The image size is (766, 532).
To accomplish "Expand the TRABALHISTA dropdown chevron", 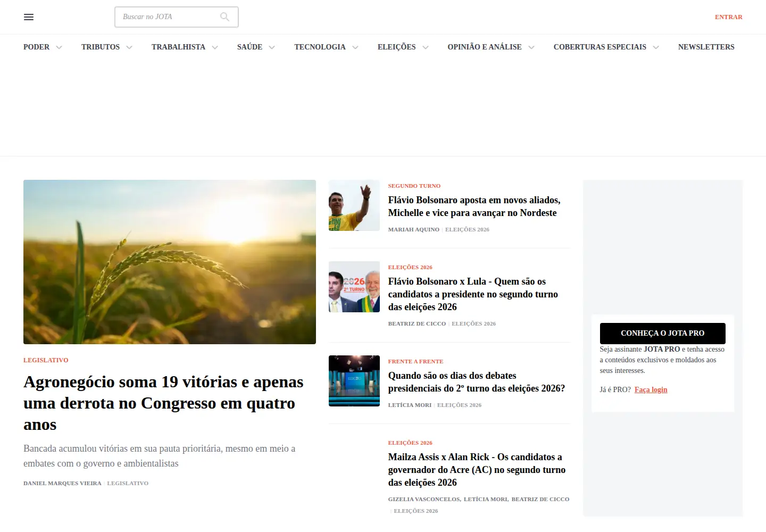I will click(x=215, y=47).
